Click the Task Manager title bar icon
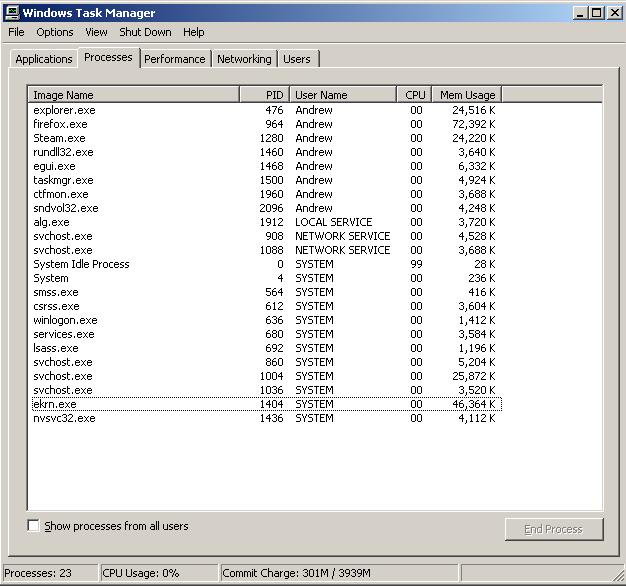This screenshot has width=626, height=586. click(12, 13)
